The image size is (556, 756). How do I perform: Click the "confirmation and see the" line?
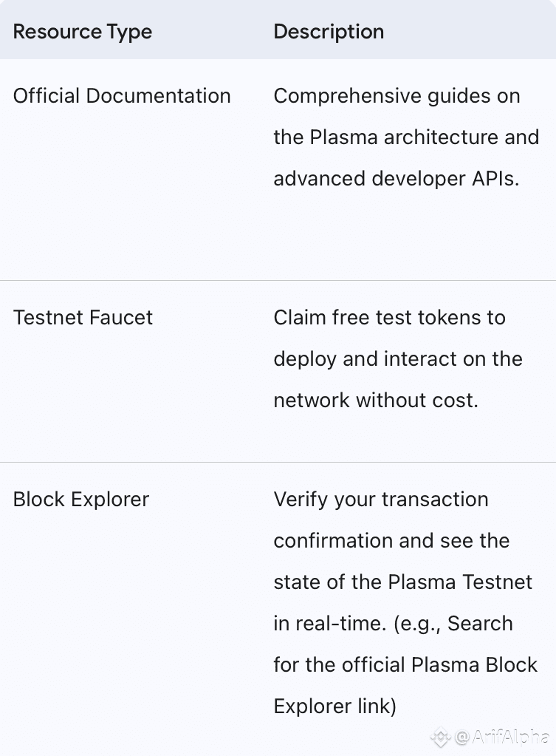(x=391, y=541)
